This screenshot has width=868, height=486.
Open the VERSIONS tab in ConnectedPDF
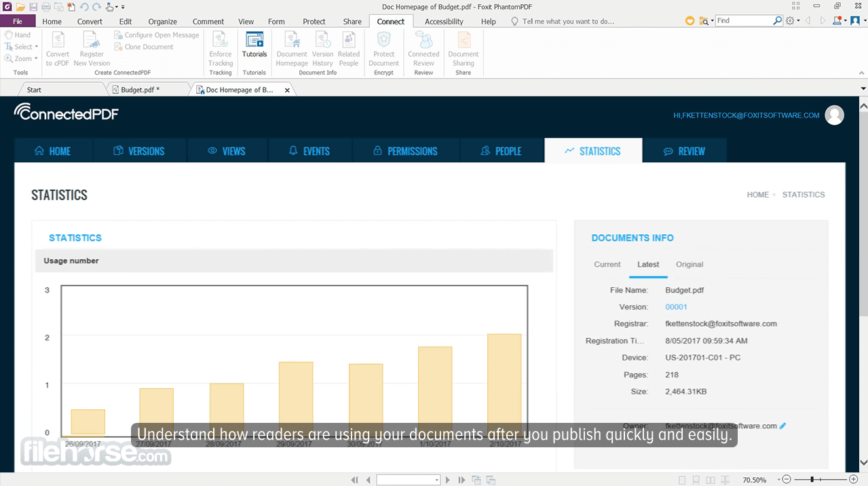(x=139, y=151)
